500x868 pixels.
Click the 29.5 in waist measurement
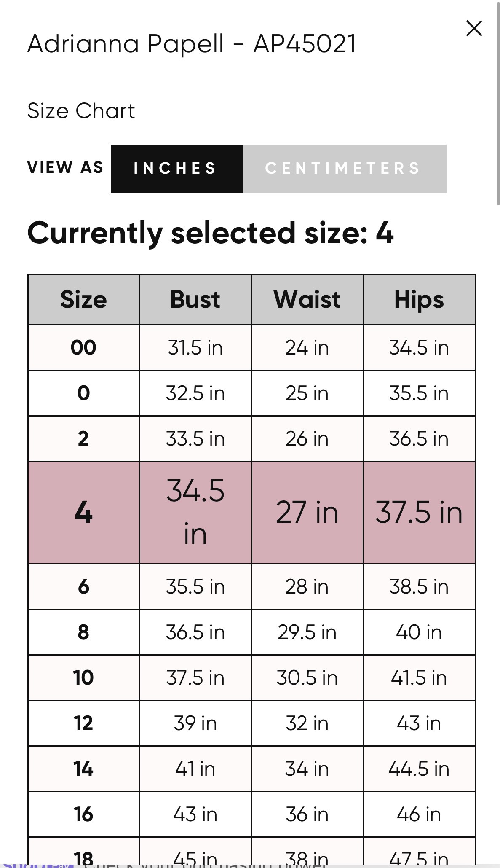click(307, 632)
